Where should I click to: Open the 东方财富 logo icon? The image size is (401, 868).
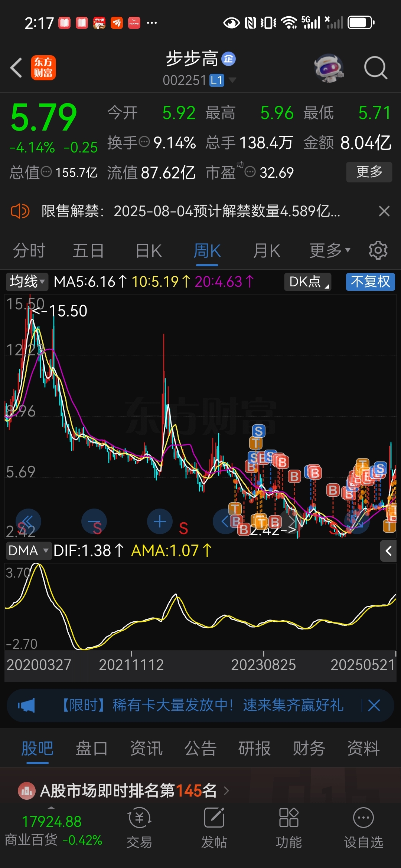pos(43,68)
